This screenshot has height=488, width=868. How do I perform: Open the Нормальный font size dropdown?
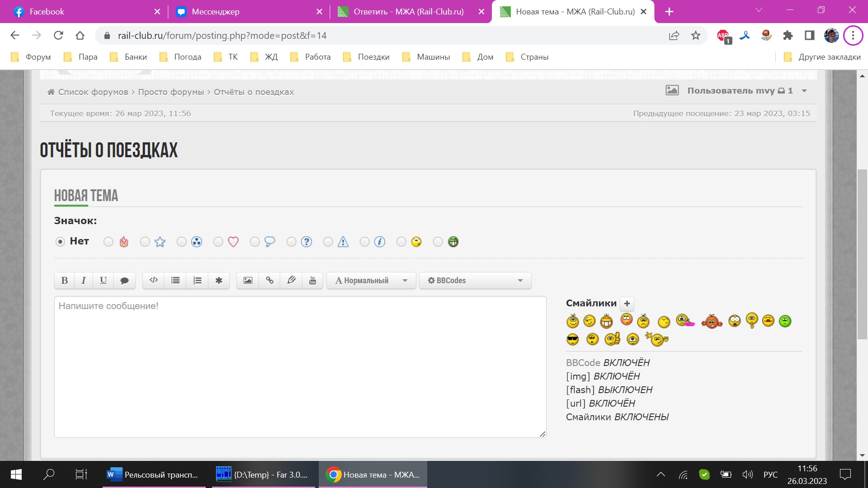[371, 281]
